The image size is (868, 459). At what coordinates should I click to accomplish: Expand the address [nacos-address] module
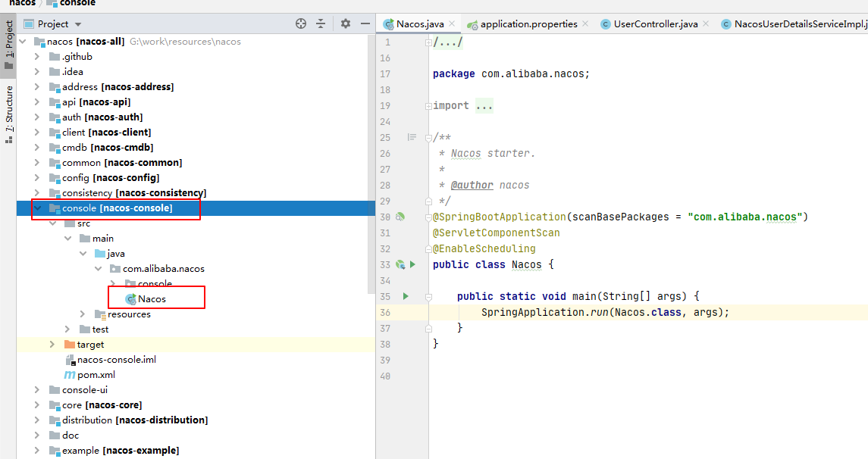pos(37,87)
